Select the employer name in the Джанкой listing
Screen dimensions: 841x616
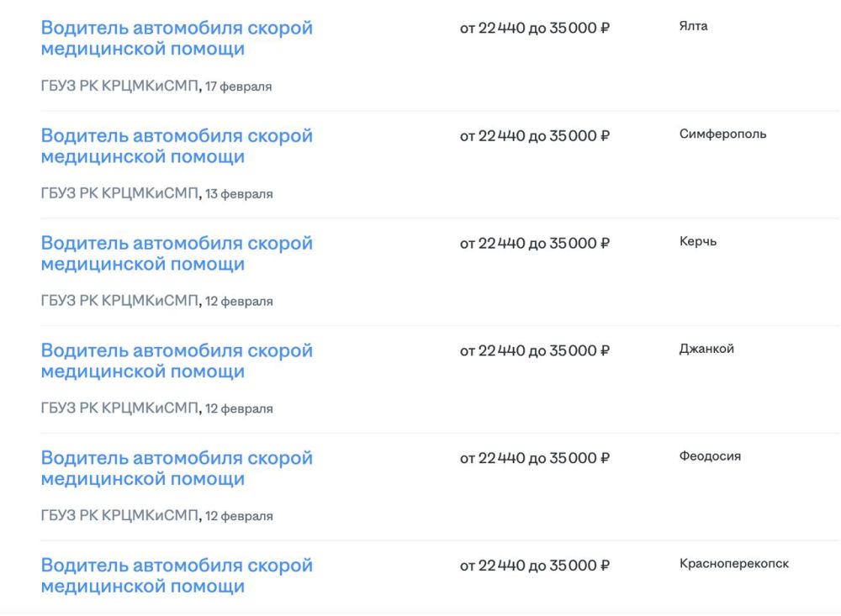point(119,408)
